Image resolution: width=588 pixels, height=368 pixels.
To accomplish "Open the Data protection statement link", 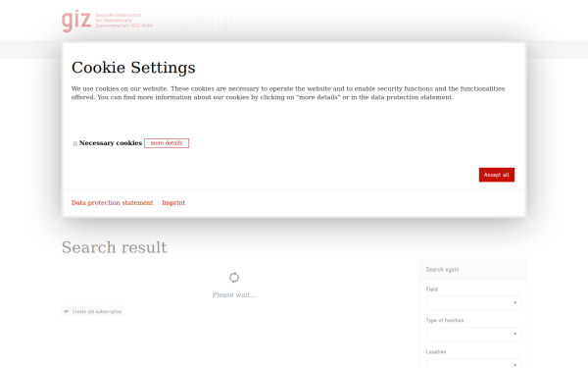I will [x=112, y=203].
